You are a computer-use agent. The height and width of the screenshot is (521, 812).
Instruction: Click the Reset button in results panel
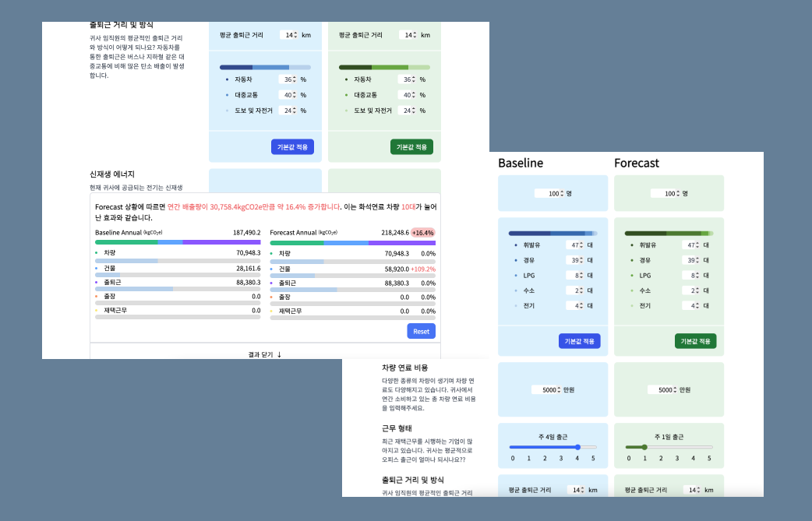coord(421,331)
